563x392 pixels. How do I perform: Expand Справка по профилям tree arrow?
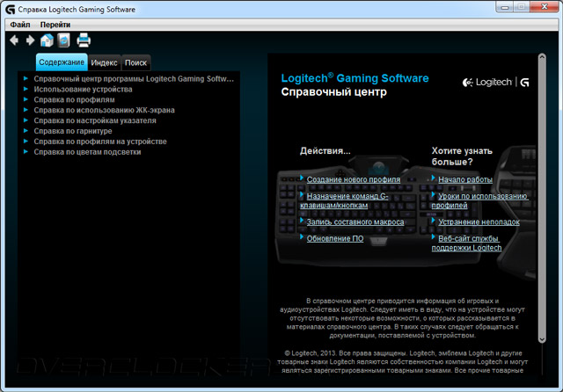point(26,99)
